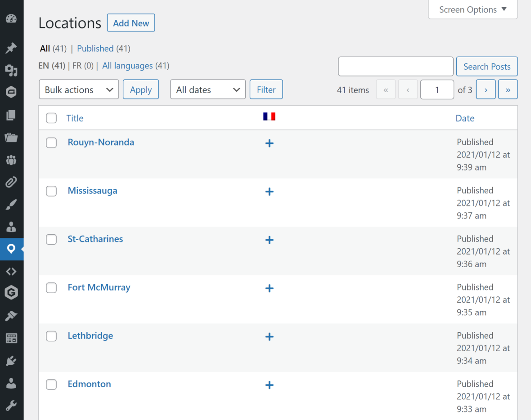This screenshot has height=420, width=531.
Task: Check the Edmonton row checkbox
Action: click(51, 384)
